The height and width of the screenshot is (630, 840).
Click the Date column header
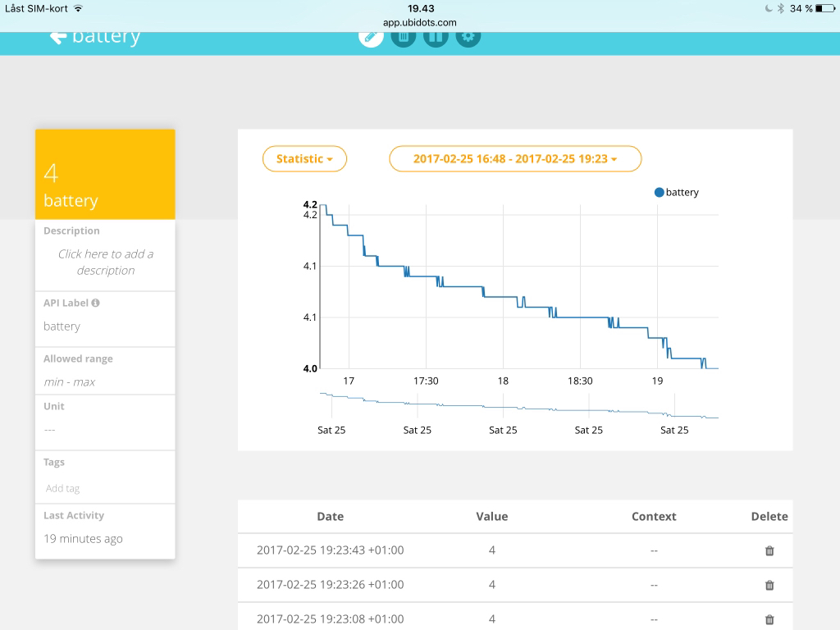click(x=330, y=516)
